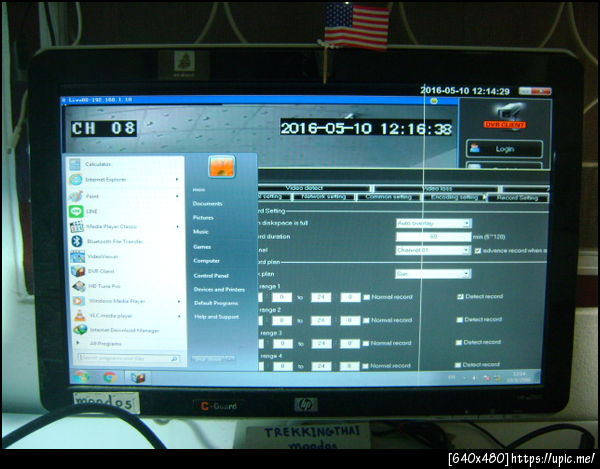Open the Encoding setting tab
Viewport: 600px width, 469px height.
click(x=454, y=197)
